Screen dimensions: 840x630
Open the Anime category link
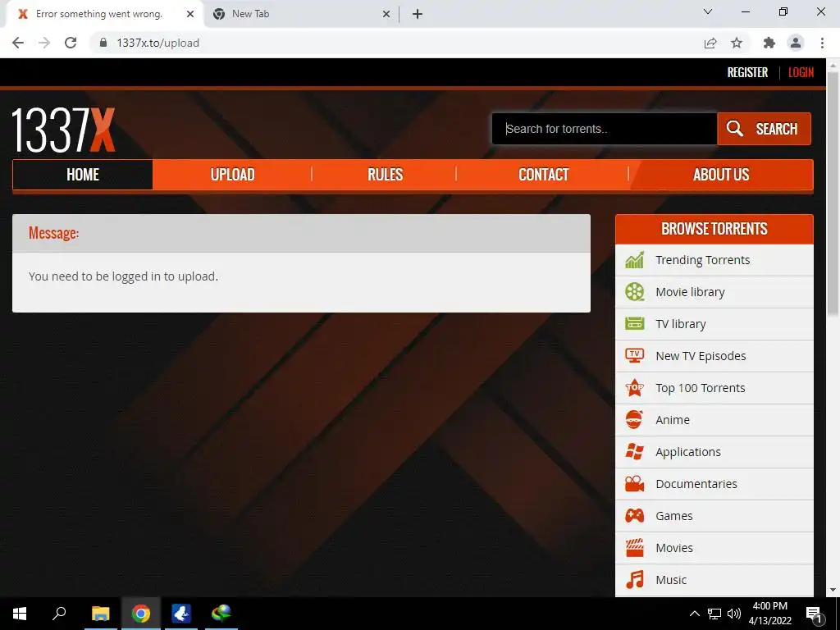click(673, 419)
